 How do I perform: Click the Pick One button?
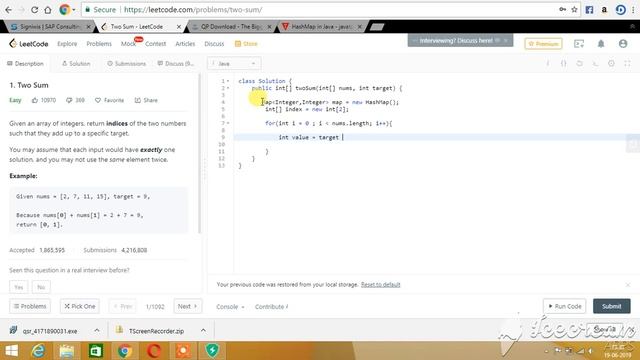tap(80, 306)
